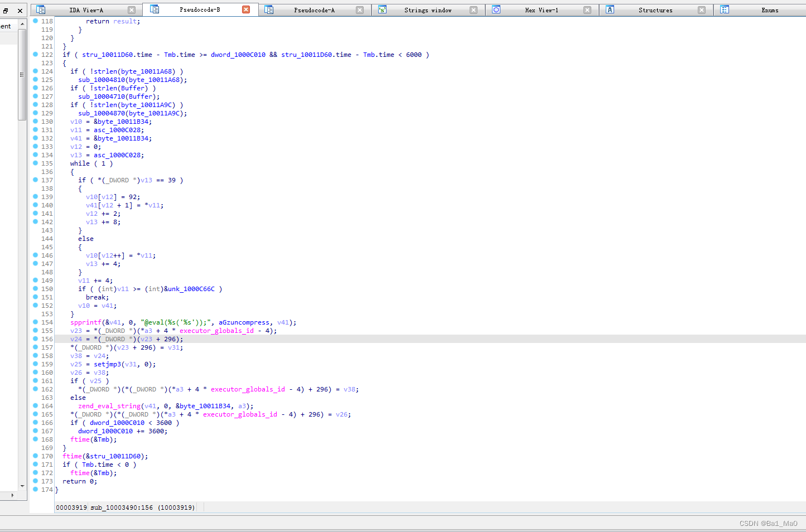Click the left panel horizontal scroll-right arrow
806x532 pixels.
tap(12, 495)
